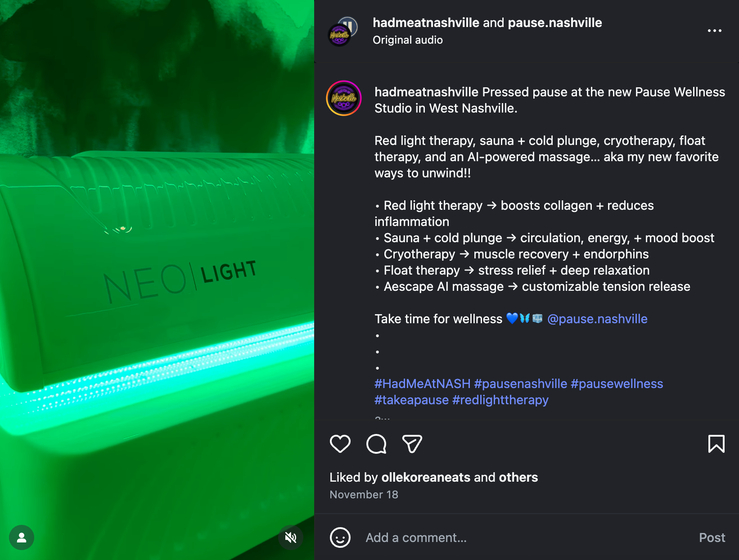Open hadmeatnashville's profile picture beside caption
The image size is (739, 560).
pyautogui.click(x=344, y=98)
